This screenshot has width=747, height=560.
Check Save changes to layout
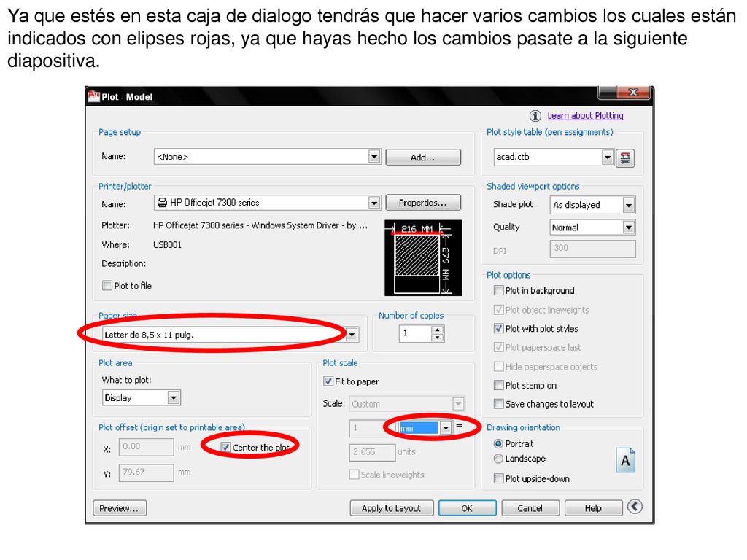[x=498, y=404]
